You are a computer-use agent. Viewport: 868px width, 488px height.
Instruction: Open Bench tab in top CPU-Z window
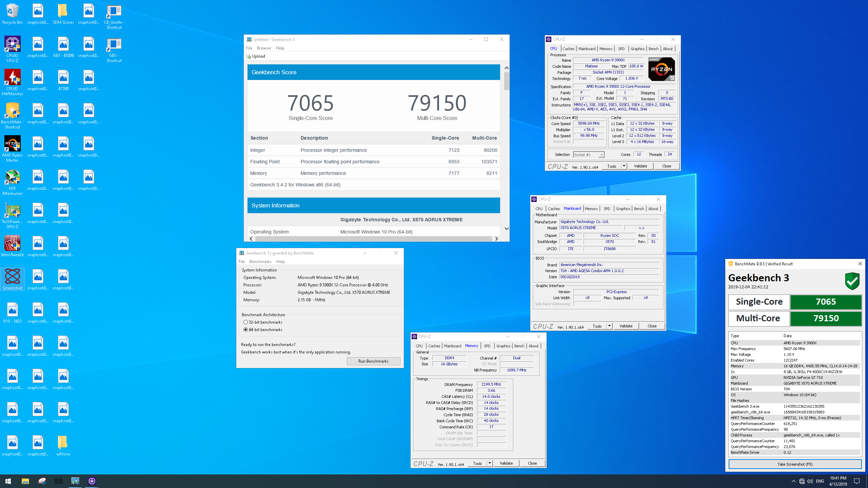[x=653, y=49]
